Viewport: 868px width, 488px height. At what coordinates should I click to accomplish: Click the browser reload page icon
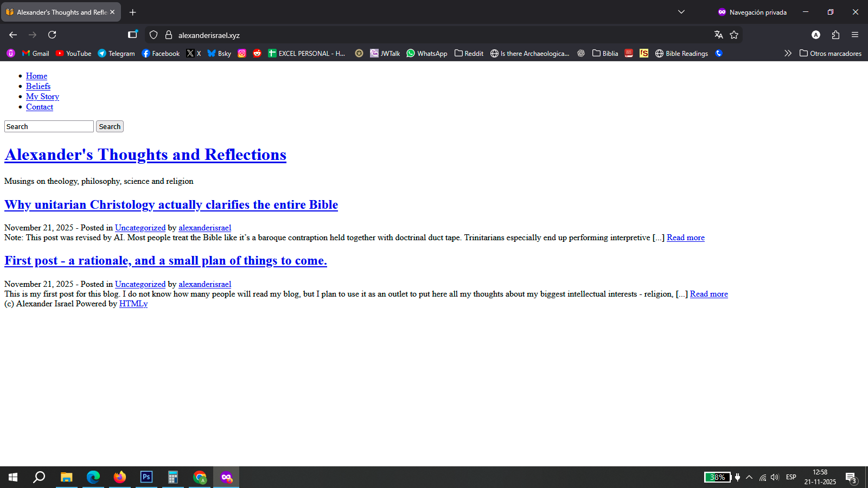coord(52,35)
